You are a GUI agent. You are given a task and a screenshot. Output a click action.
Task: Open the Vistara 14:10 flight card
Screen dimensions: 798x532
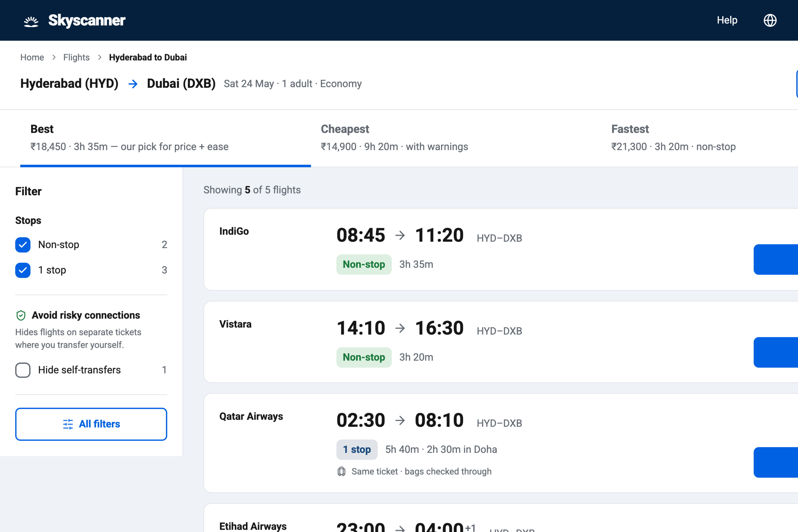[501, 342]
